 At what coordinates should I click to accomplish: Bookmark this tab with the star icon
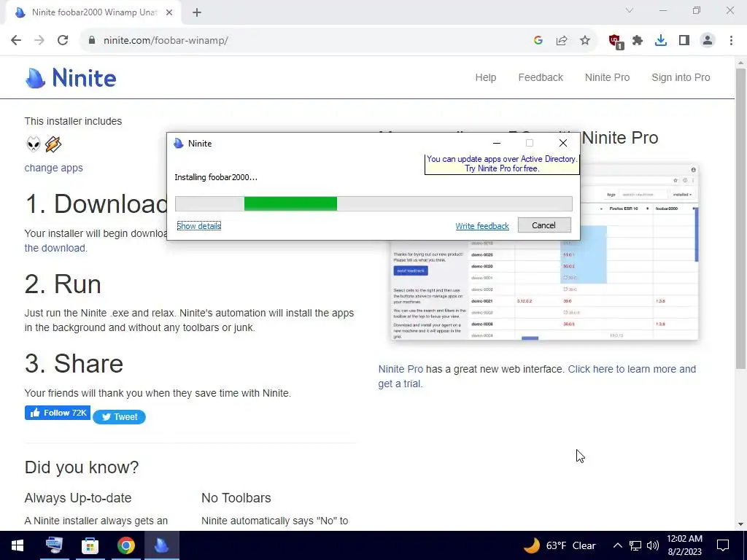[x=585, y=41]
